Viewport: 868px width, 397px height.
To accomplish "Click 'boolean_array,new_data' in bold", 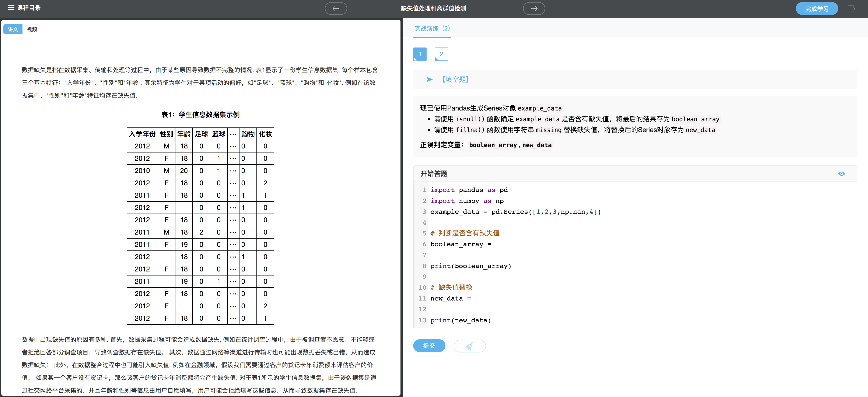I will (510, 145).
